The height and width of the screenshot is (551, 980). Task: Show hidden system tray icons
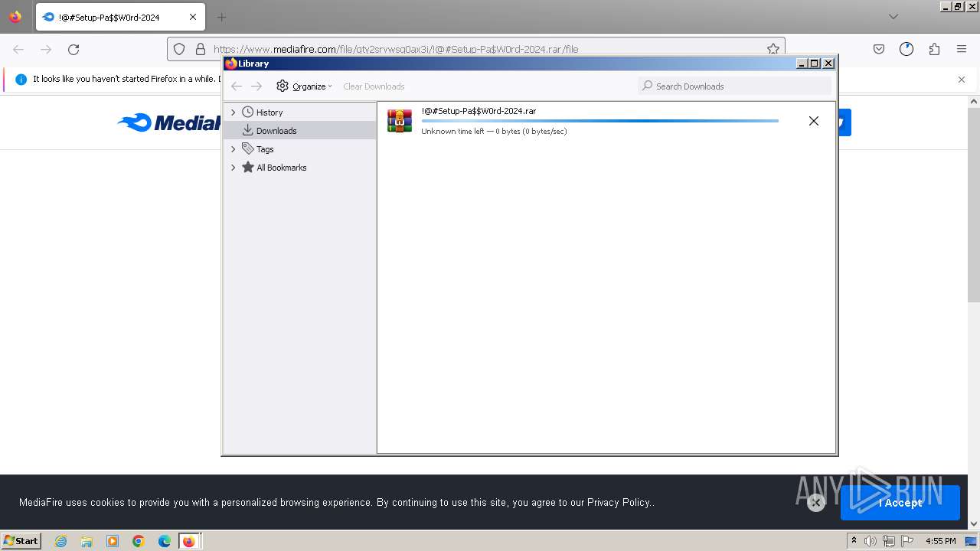854,540
